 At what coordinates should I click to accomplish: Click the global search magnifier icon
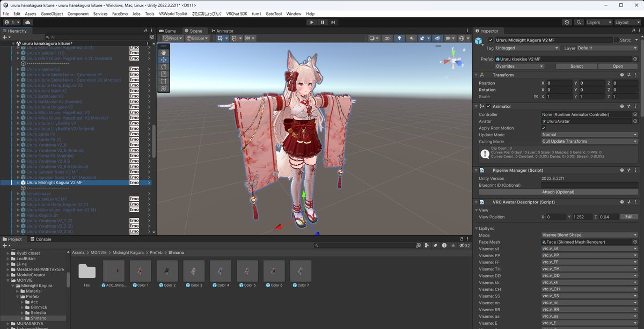tap(579, 23)
